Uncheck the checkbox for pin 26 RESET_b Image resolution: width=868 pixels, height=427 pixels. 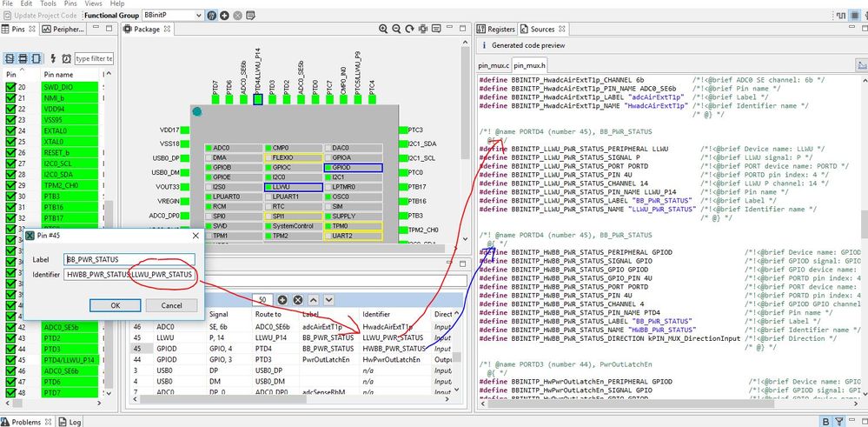[10, 152]
